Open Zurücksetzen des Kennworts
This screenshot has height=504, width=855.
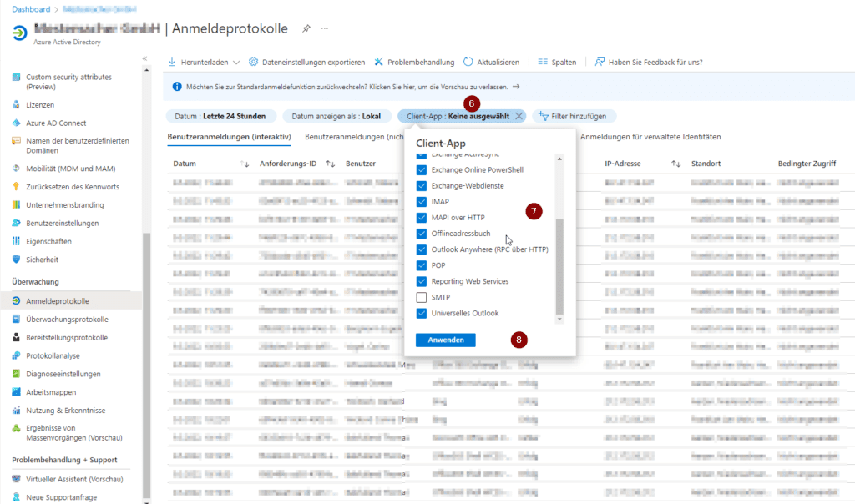(72, 186)
